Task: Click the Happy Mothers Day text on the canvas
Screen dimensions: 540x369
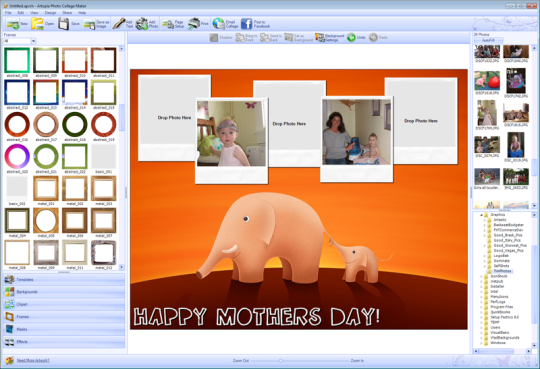Action: pyautogui.click(x=257, y=317)
